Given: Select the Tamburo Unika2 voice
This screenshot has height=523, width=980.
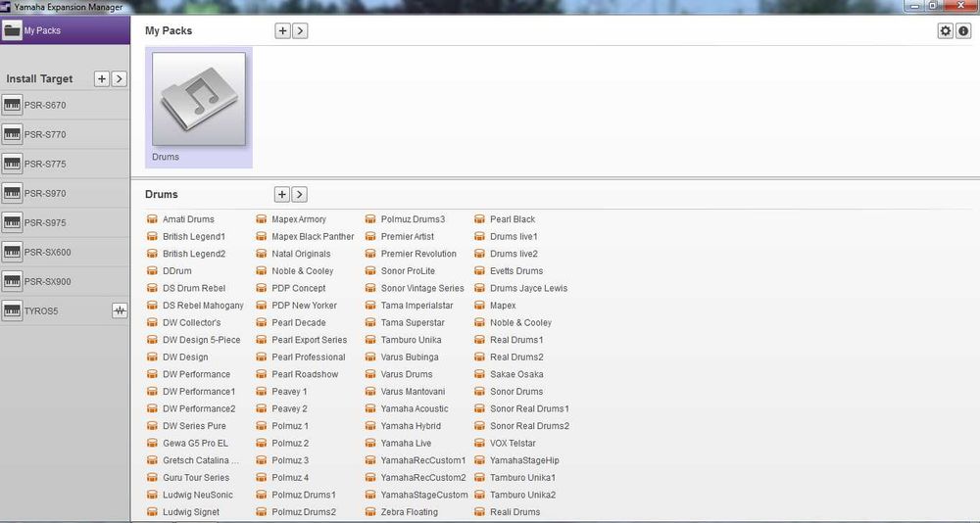Looking at the screenshot, I should point(523,495).
